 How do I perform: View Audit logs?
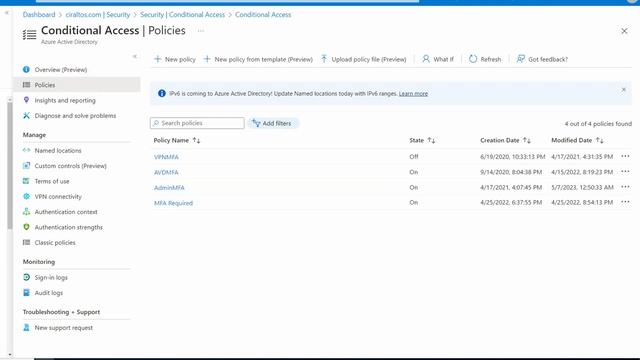(x=49, y=293)
